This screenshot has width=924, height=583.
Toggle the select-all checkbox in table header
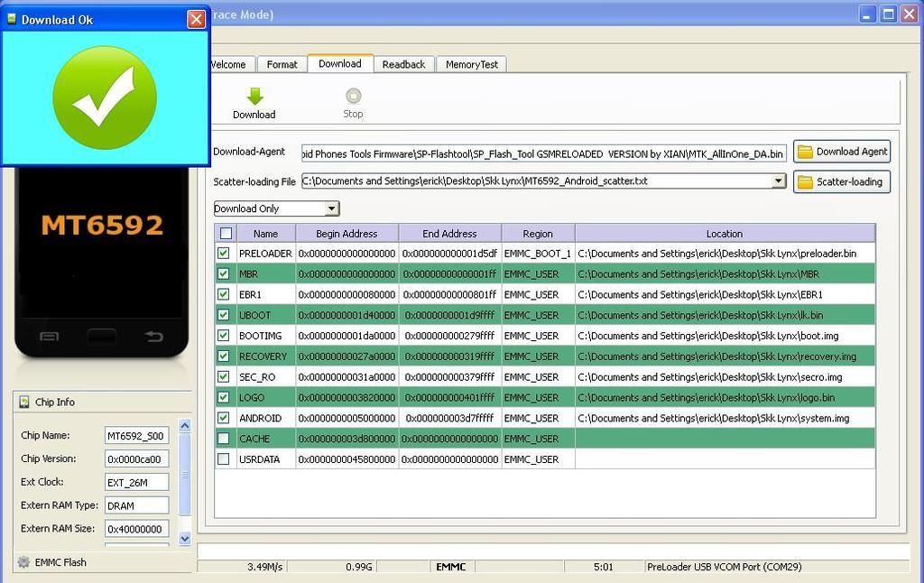click(x=226, y=234)
